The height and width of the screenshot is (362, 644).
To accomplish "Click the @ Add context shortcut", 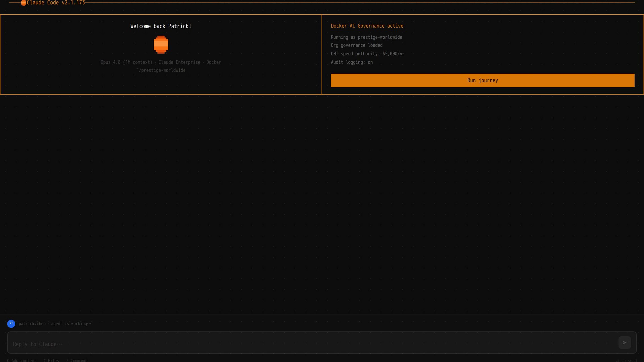I will (22, 360).
